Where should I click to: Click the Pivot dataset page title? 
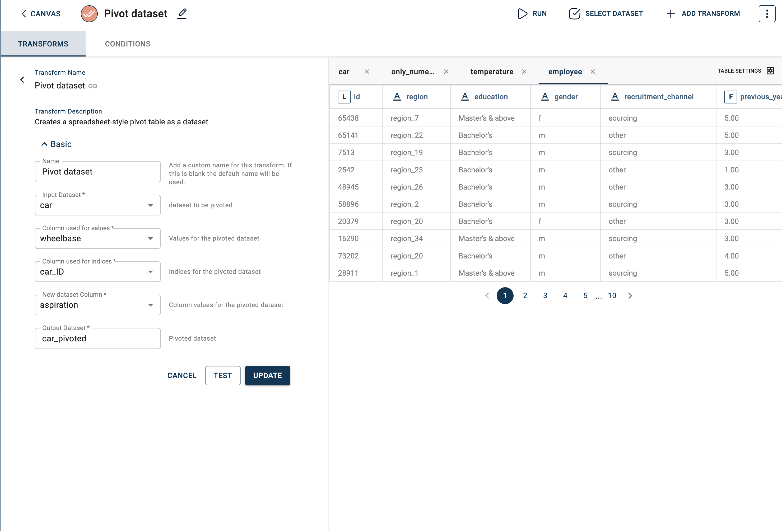tap(136, 14)
